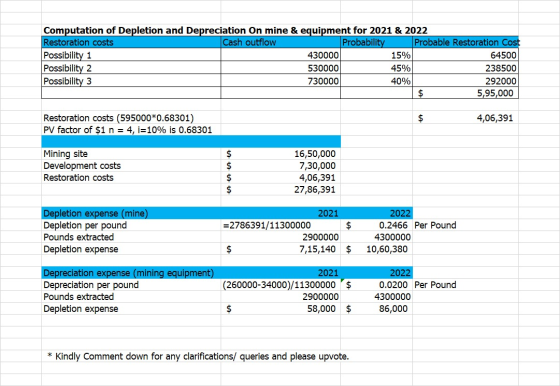Screen dimensions: 560x386
Task: Select Depletion expense label in the 7,15,140 row
Action: (x=81, y=249)
